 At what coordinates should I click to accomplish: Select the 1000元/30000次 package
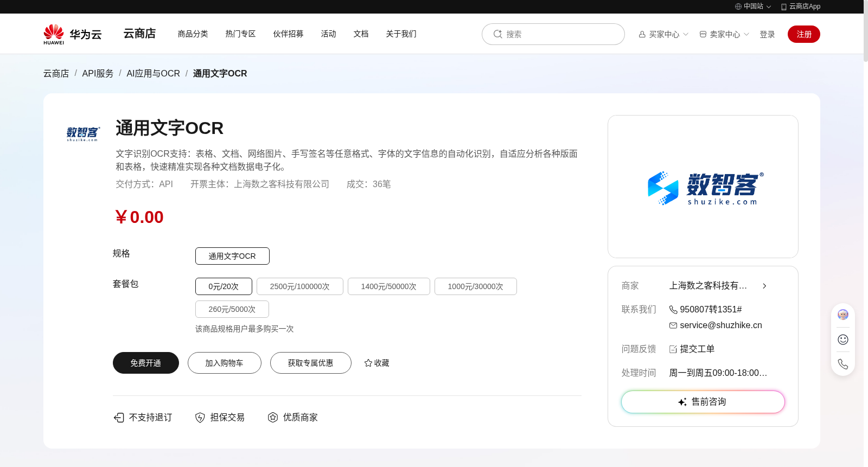click(x=476, y=286)
